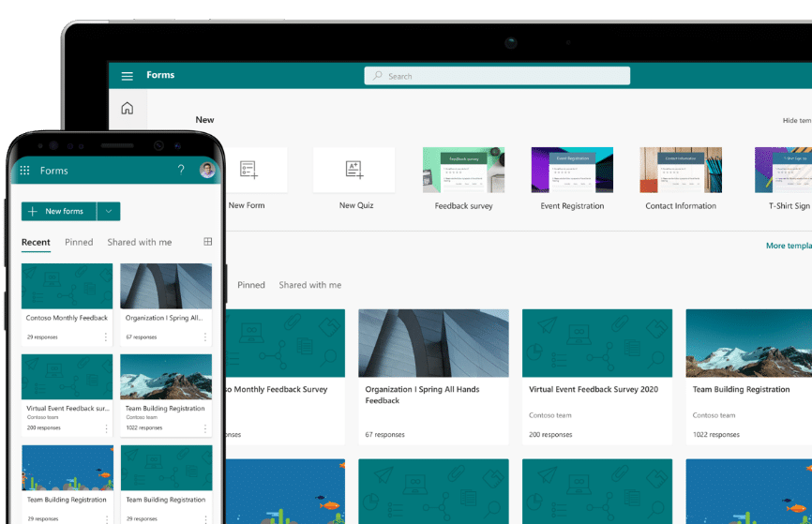The image size is (812, 524).
Task: Click the Forms title in phone header
Action: click(x=53, y=171)
